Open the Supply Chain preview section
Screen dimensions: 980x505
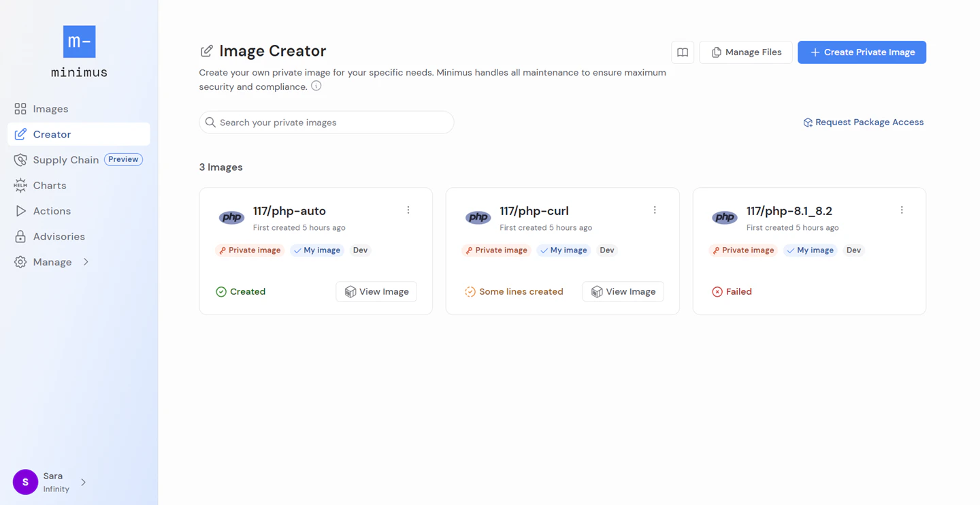coord(65,159)
